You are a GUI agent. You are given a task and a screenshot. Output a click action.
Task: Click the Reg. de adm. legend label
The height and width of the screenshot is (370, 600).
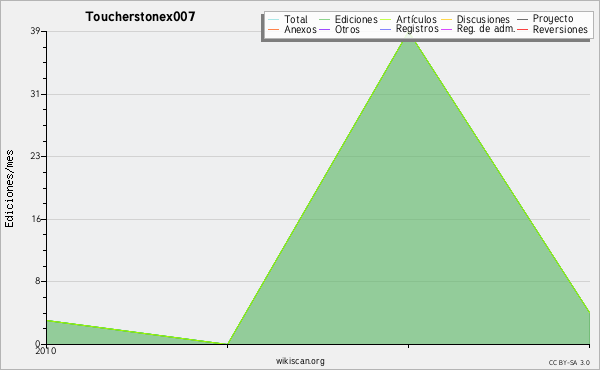486,29
